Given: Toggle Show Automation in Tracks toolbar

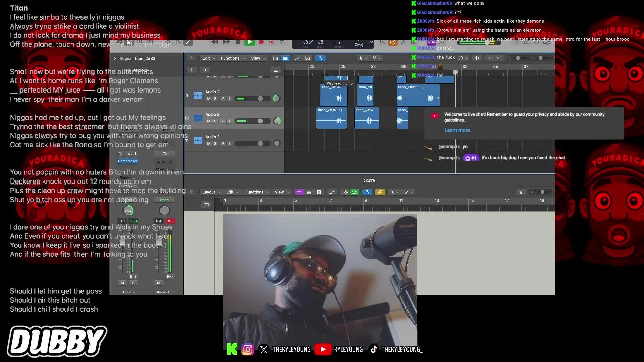Looking at the screenshot, I should coord(297,58).
